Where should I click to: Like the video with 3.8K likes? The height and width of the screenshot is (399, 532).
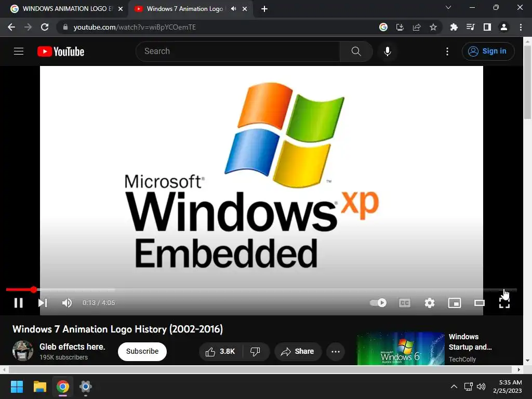click(x=220, y=351)
